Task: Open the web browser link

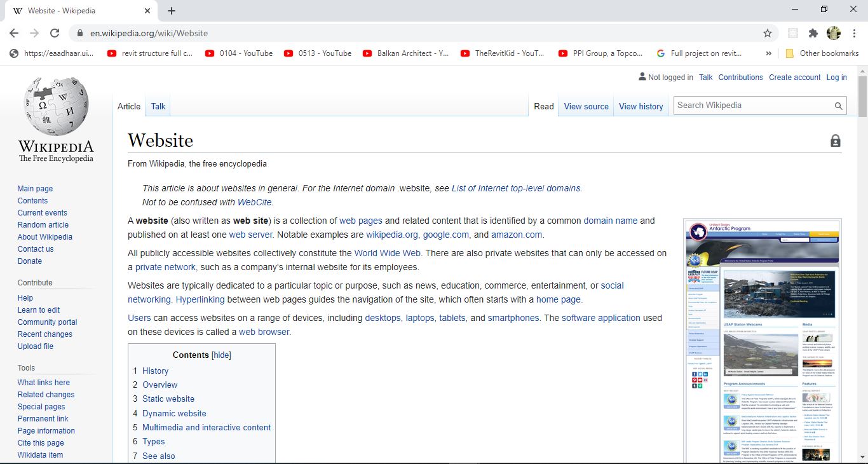Action: [264, 332]
